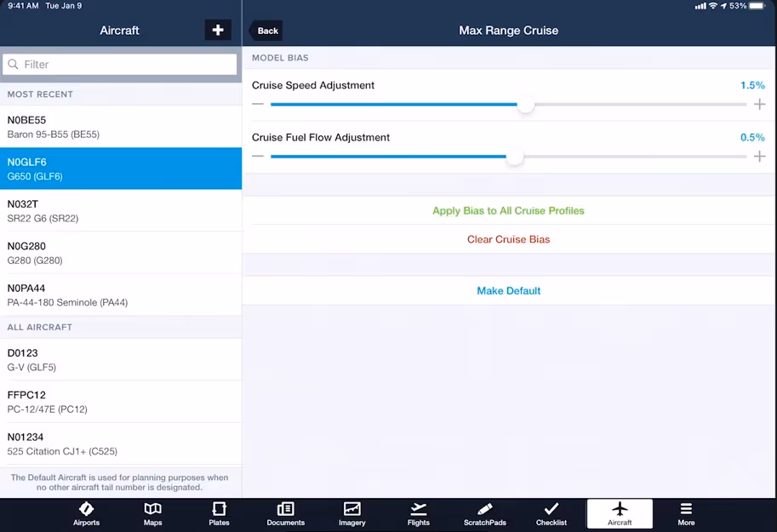Open the More menu icon
This screenshot has width=777, height=532.
pos(686,509)
